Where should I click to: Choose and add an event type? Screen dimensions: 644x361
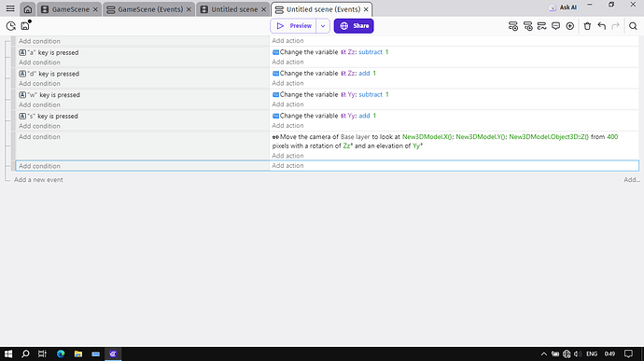point(569,26)
